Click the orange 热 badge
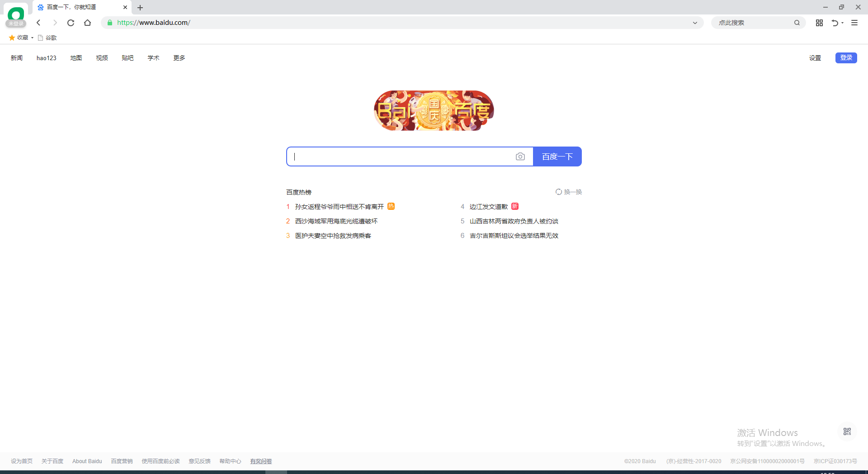Screen dimensions: 868x474 pyautogui.click(x=391, y=206)
